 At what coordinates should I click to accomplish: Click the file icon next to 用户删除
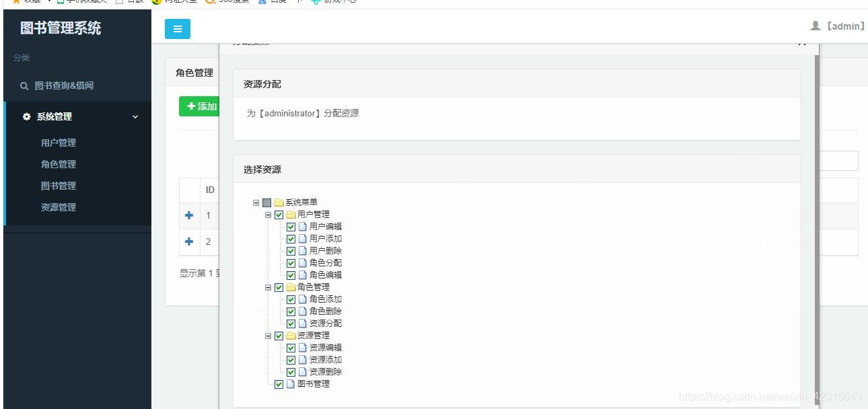303,251
